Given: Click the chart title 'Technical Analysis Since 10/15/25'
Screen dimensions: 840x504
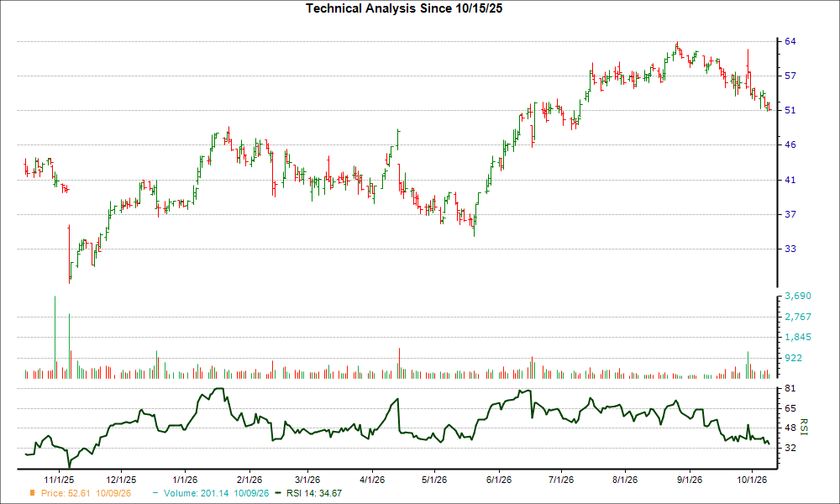Looking at the screenshot, I should click(x=404, y=8).
